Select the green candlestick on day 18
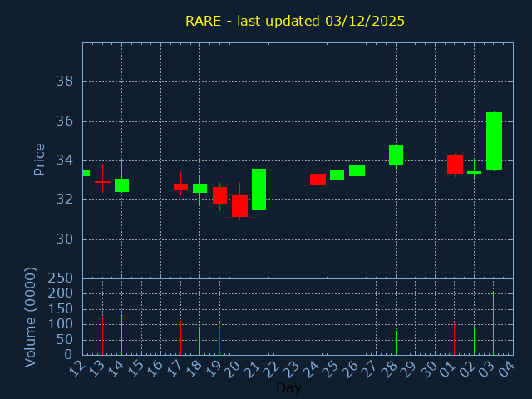Screen dimensions: 532x399 (x=199, y=188)
